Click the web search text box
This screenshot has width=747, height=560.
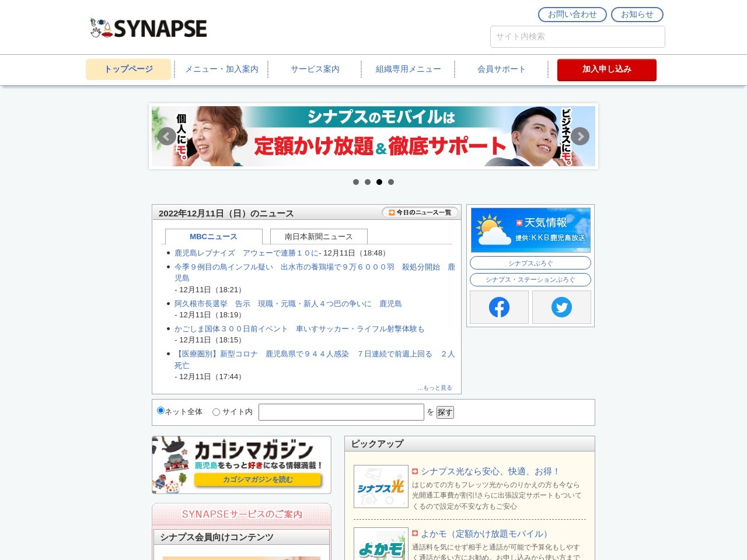[x=341, y=412]
